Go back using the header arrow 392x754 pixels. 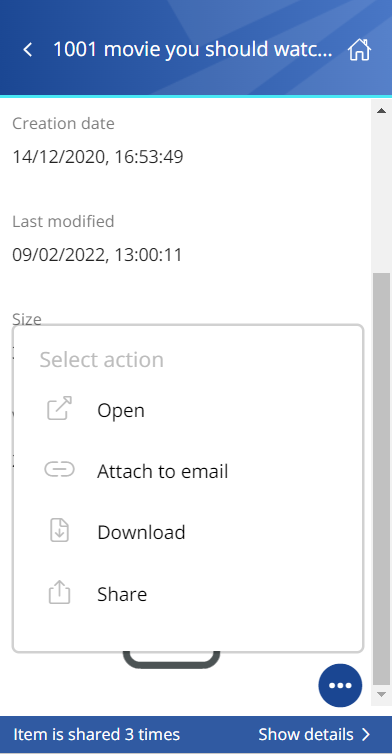point(28,50)
